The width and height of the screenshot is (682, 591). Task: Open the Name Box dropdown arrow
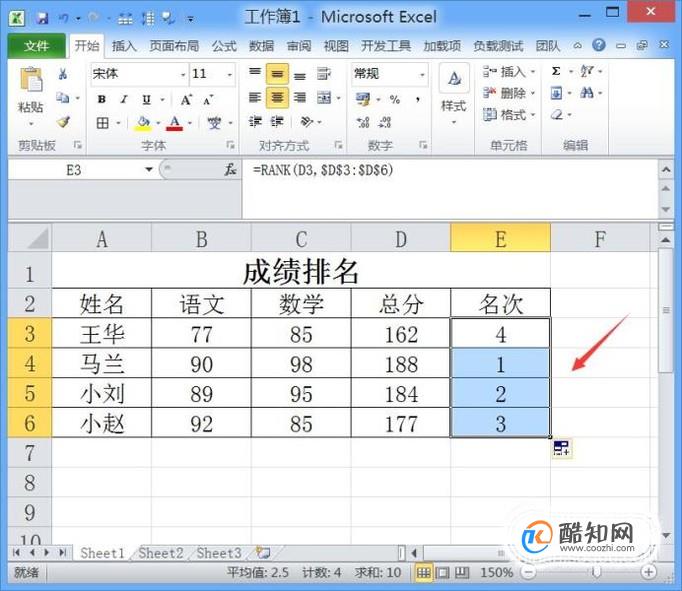149,170
